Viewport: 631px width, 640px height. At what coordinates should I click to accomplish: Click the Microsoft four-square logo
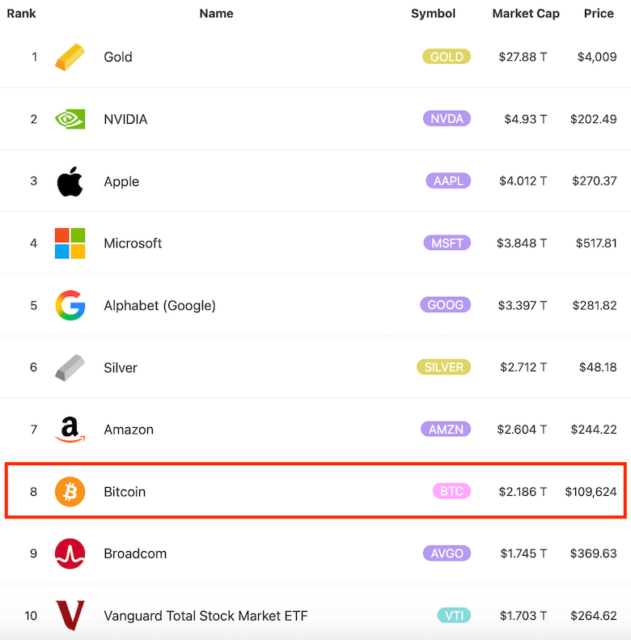[x=69, y=243]
